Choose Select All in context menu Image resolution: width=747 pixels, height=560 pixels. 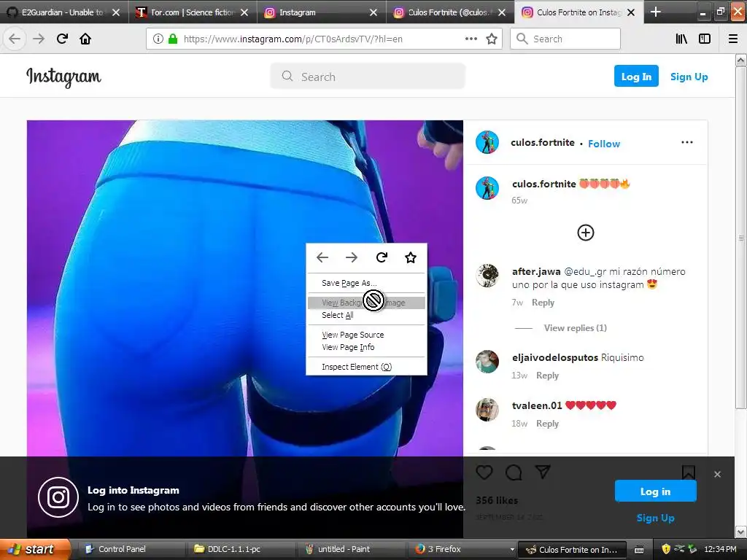click(366, 315)
